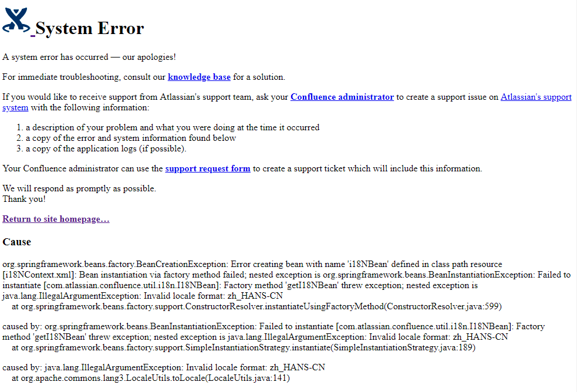Click the 'Thank you!' text

pos(24,199)
